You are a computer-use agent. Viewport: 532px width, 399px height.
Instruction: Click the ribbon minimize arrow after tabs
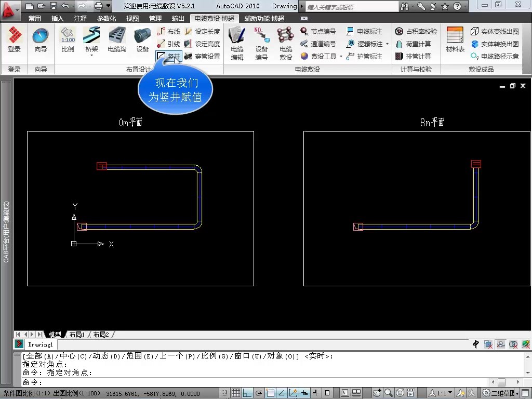(304, 19)
